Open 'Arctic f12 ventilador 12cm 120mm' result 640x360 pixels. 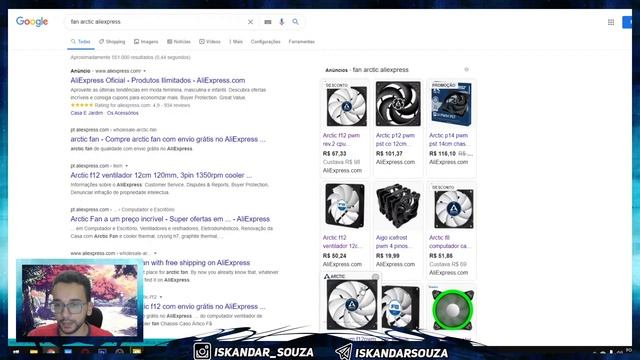pyautogui.click(x=161, y=175)
